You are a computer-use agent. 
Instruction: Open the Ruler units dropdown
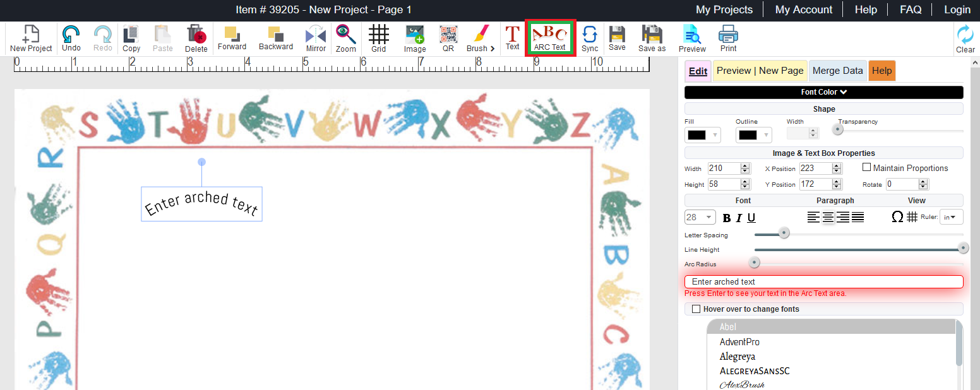coord(951,217)
